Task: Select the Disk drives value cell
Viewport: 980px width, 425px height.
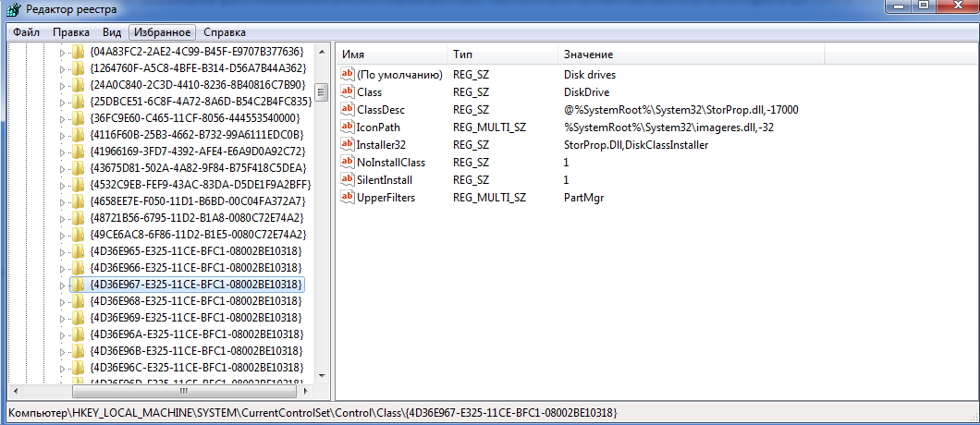Action: [x=589, y=74]
